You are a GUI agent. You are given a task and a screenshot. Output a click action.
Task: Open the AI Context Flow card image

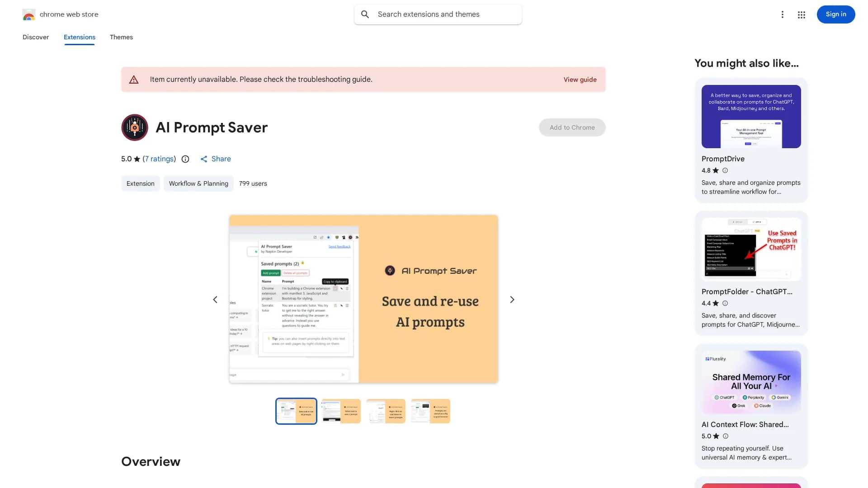tap(751, 382)
